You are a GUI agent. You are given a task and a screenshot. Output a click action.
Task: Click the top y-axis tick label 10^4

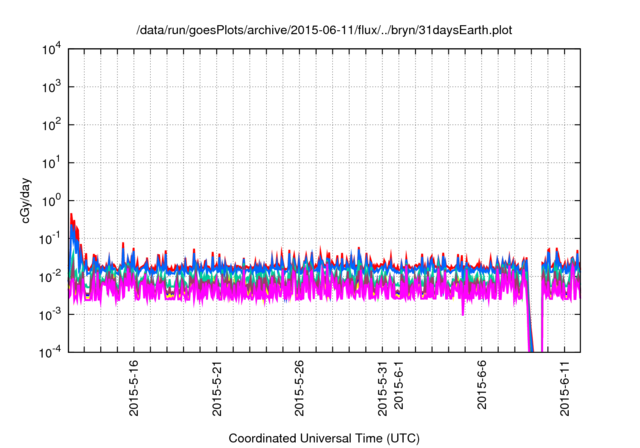(x=50, y=49)
